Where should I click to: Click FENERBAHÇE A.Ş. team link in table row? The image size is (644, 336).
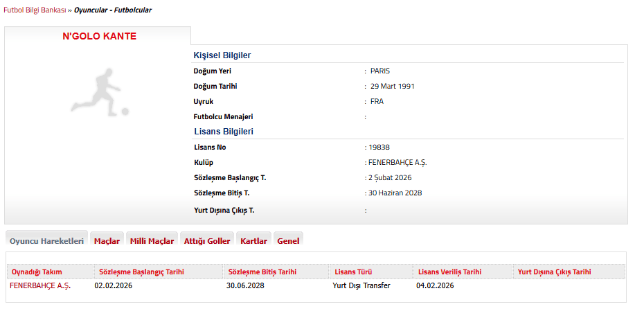coord(40,285)
